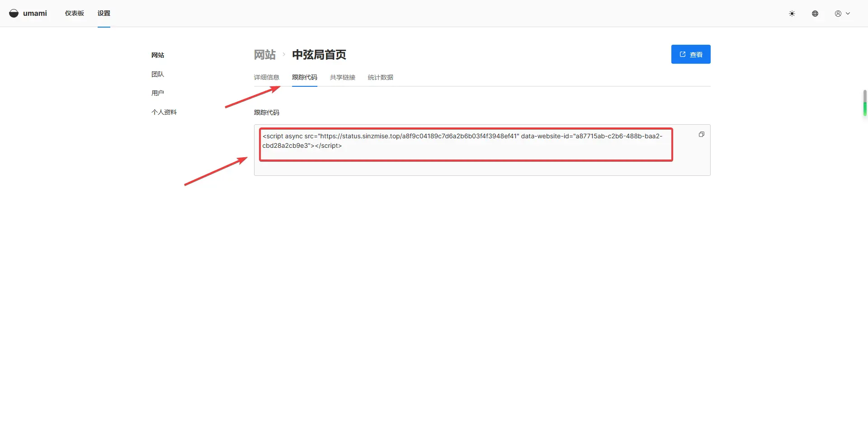Image resolution: width=868 pixels, height=423 pixels.
Task: Switch to the 跟踪代码 tab
Action: tap(305, 77)
